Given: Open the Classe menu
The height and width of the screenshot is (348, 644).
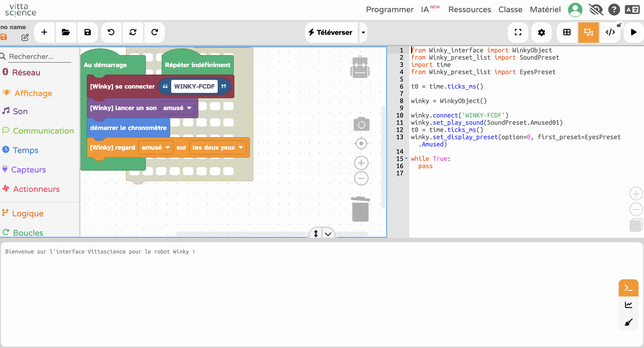Looking at the screenshot, I should tap(510, 9).
